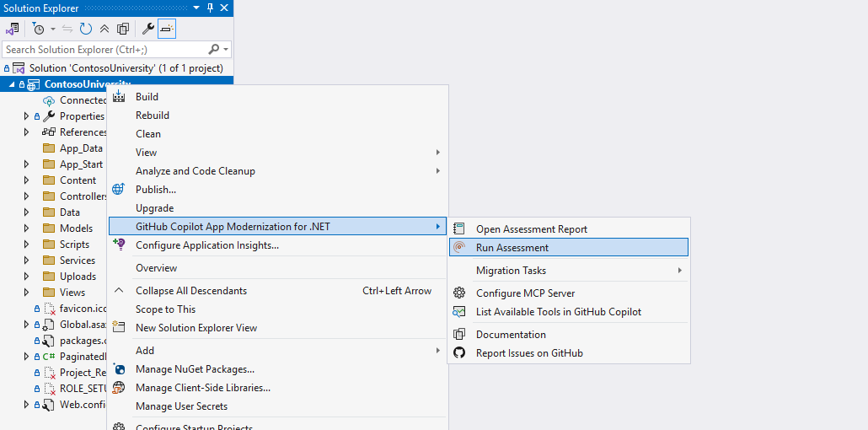This screenshot has height=430, width=868.
Task: Click Manage Client-Side Libraries...
Action: (x=276, y=388)
